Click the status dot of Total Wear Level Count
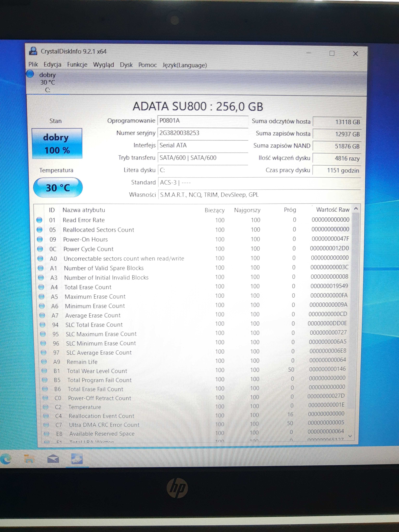Screen dimensions: 399x532 click(x=44, y=371)
